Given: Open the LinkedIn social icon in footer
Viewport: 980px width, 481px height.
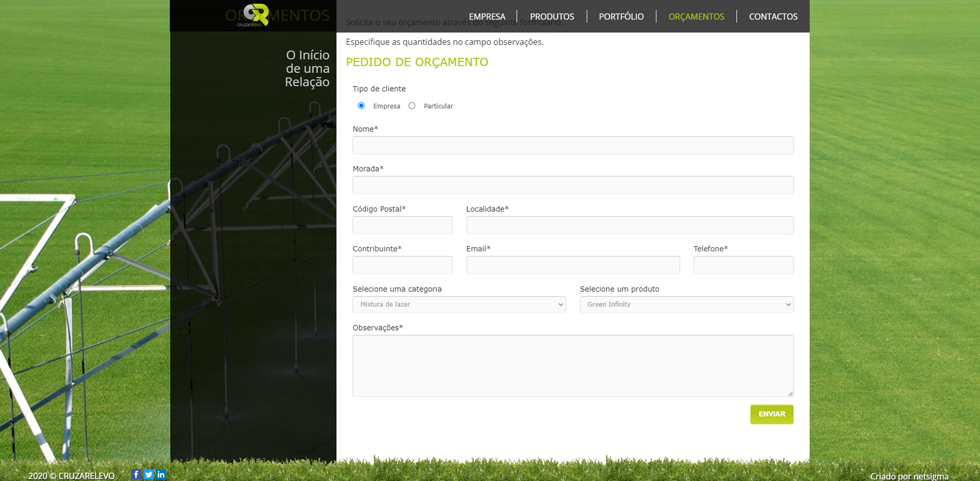Looking at the screenshot, I should (161, 474).
